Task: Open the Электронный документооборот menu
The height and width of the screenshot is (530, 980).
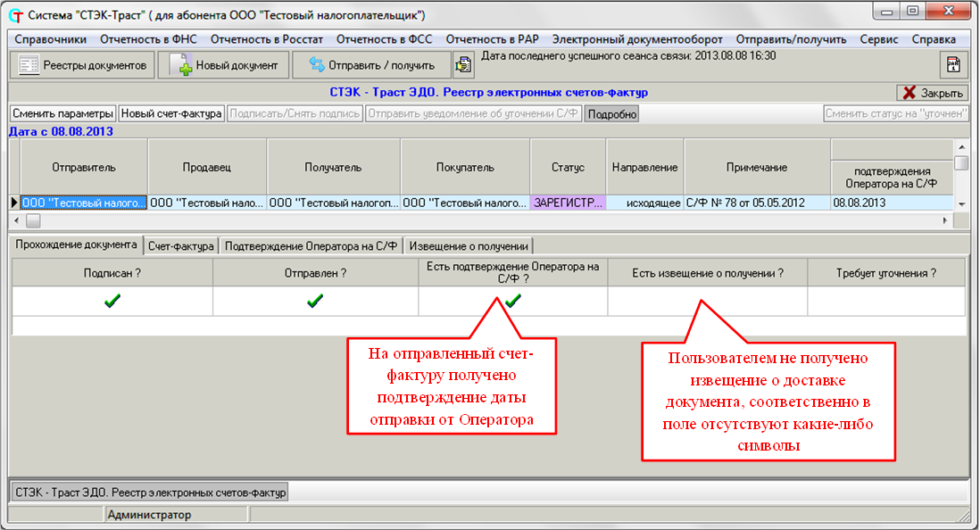Action: pos(637,39)
